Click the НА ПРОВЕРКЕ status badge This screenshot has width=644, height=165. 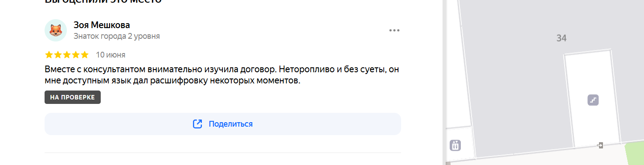pos(73,97)
